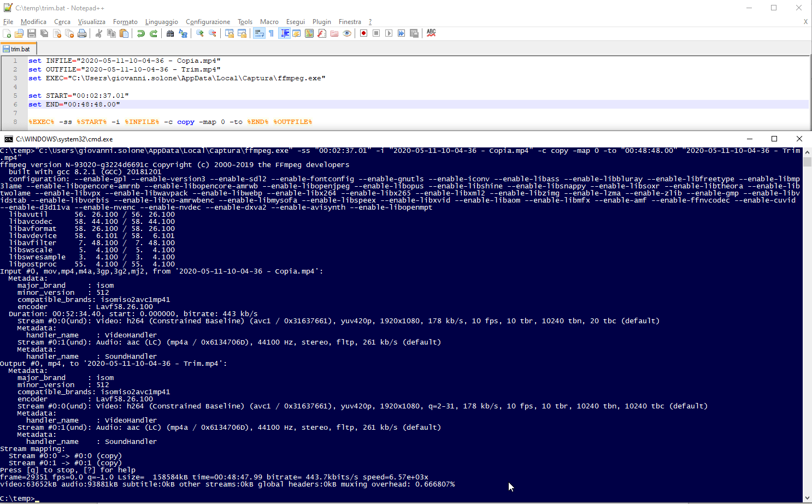Click the Close All documents icon
The height and width of the screenshot is (504, 812).
coord(69,33)
